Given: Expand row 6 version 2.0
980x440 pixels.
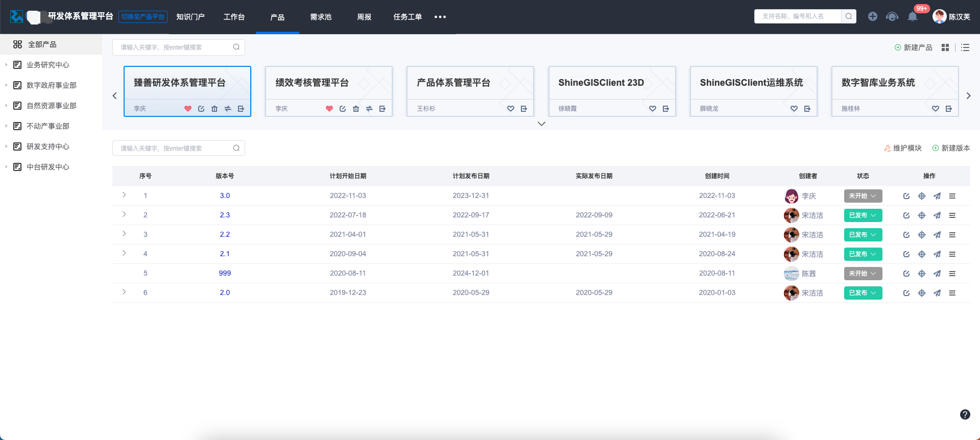Looking at the screenshot, I should tap(124, 292).
